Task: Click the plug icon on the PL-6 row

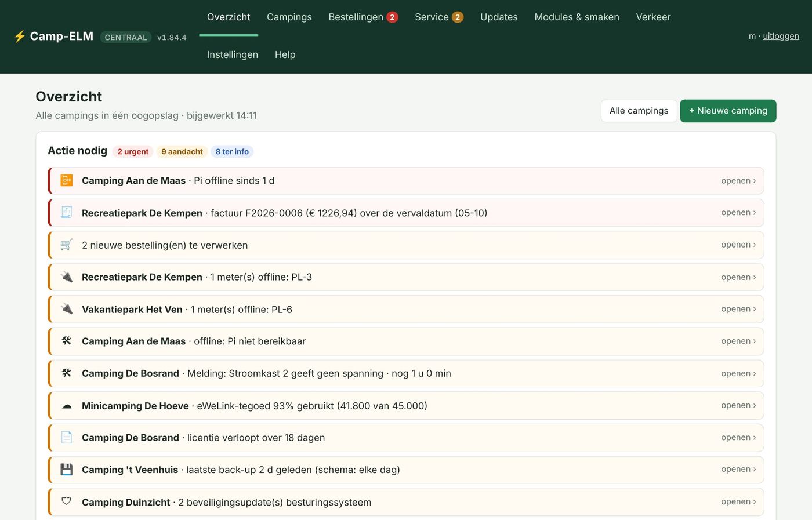Action: (x=67, y=309)
